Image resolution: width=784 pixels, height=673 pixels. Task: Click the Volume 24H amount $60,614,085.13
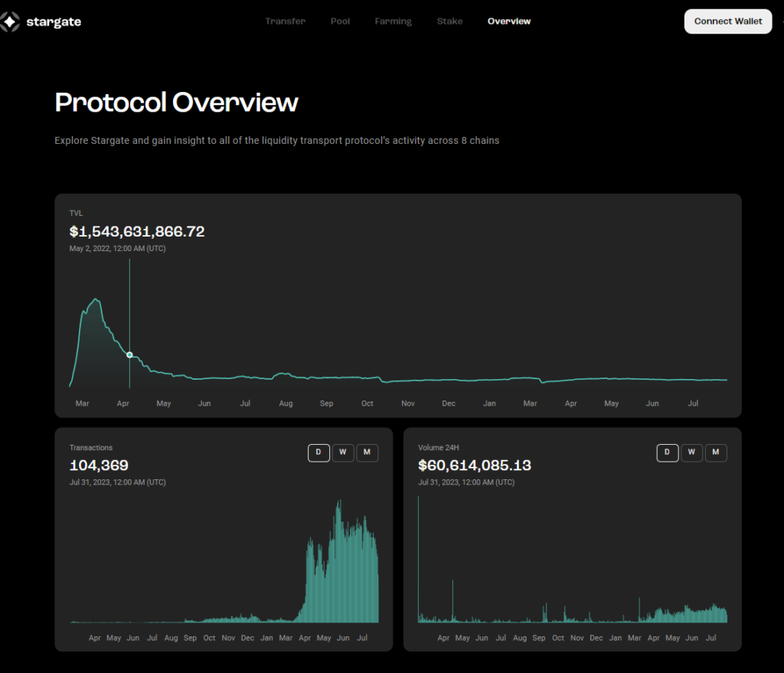tap(475, 466)
